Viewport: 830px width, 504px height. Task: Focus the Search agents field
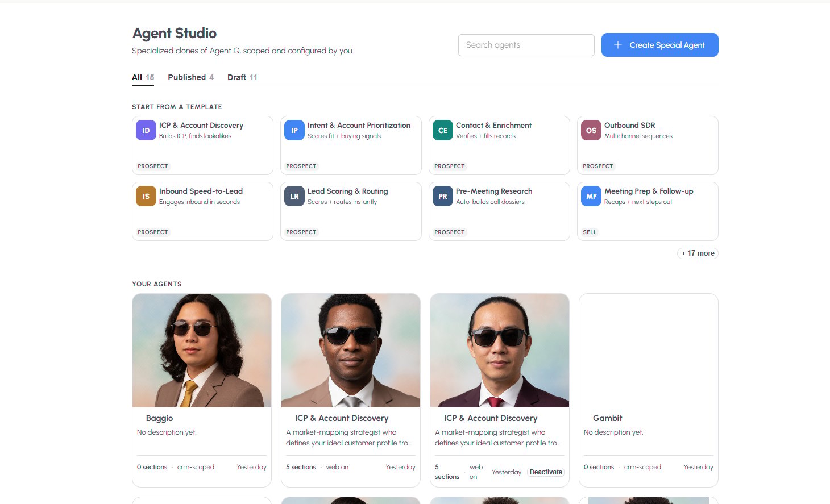526,45
